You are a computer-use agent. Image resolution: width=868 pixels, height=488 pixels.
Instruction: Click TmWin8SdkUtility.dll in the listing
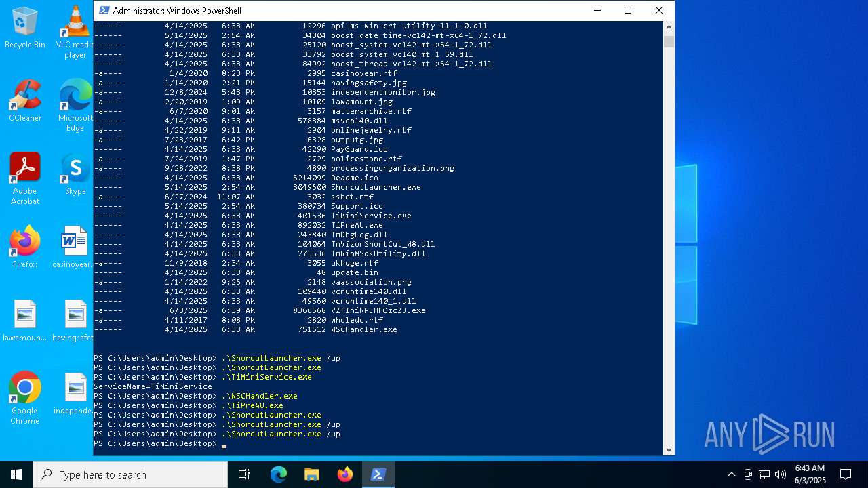[x=378, y=253]
